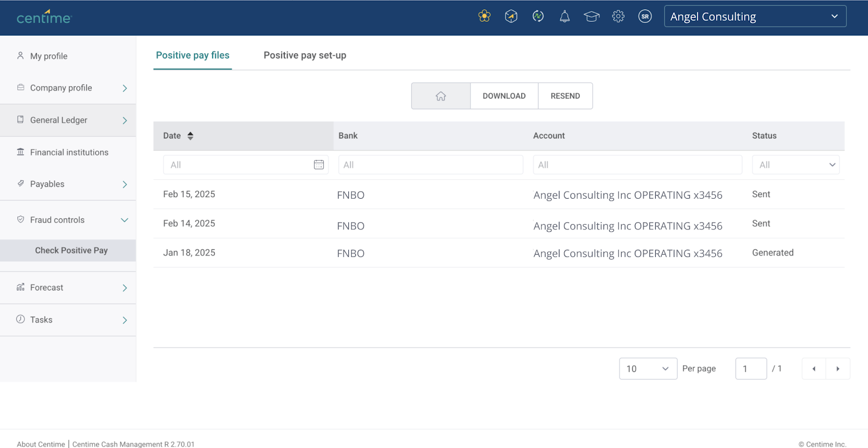Click the RESEND button
The image size is (868, 448).
point(565,96)
